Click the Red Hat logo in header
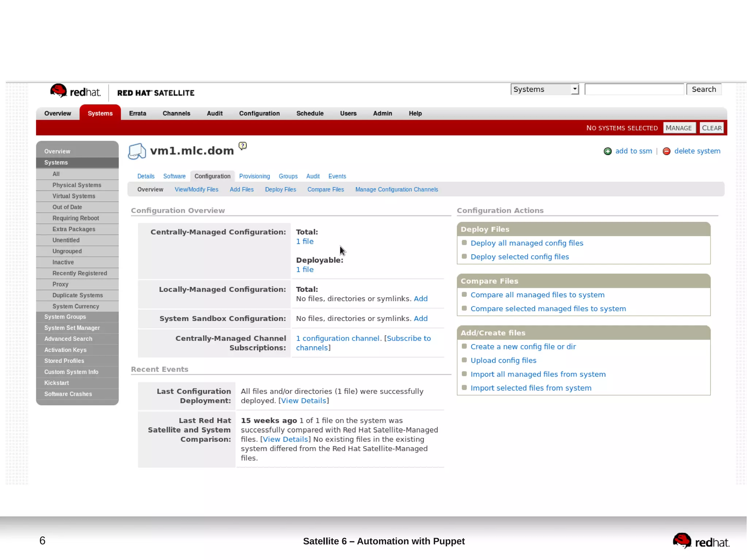The height and width of the screenshot is (560, 747). [75, 92]
